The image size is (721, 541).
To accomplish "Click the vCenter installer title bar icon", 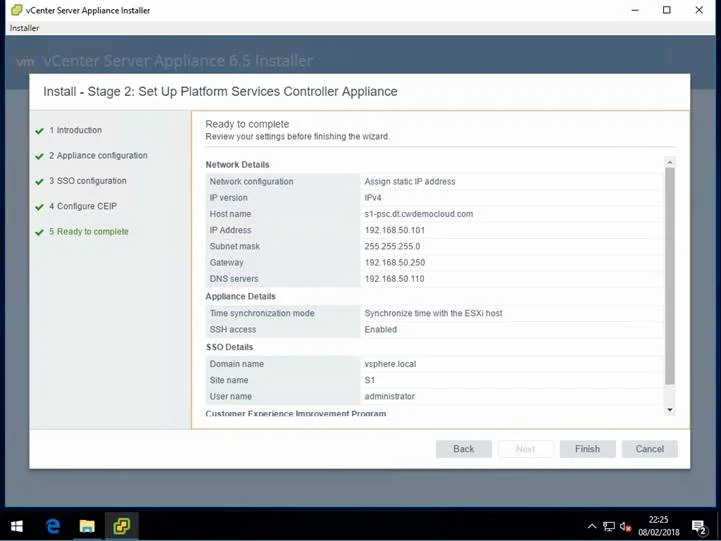I will point(16,10).
